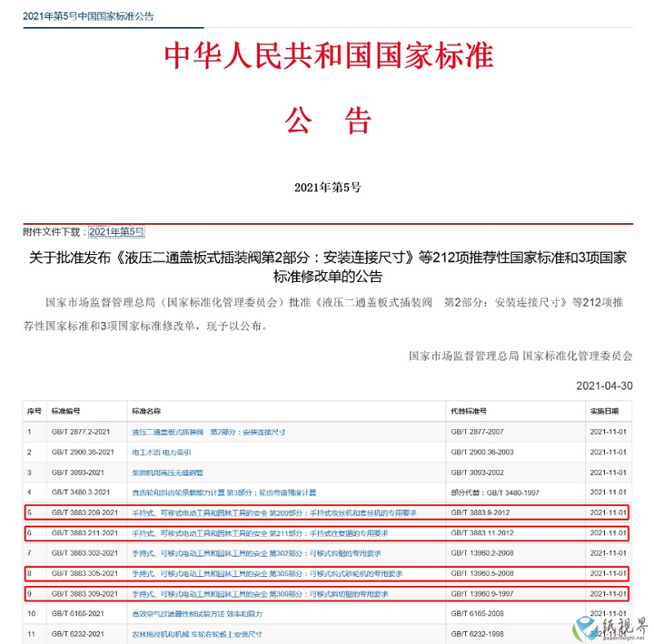Image resolution: width=654 pixels, height=644 pixels.
Task: Click the 国家市场监督管理总局 国家标准化管理委员会 signature line
Action: (x=521, y=356)
